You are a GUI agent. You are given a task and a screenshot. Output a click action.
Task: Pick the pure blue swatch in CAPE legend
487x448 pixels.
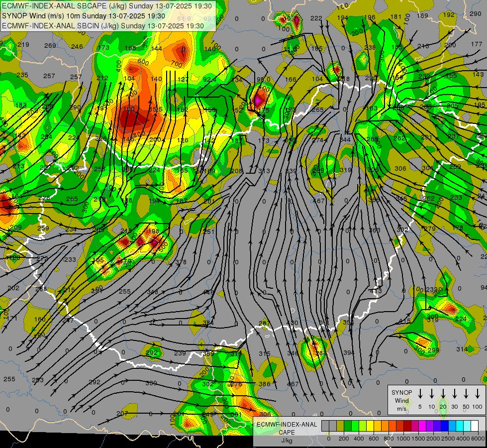444,426
